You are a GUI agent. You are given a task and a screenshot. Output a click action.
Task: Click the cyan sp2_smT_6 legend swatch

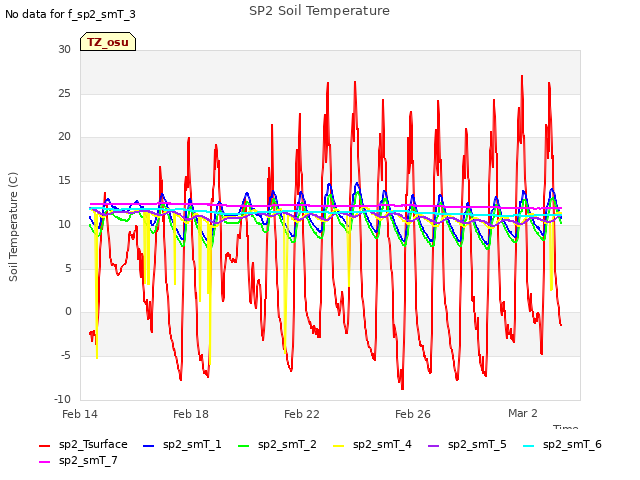coord(529,446)
